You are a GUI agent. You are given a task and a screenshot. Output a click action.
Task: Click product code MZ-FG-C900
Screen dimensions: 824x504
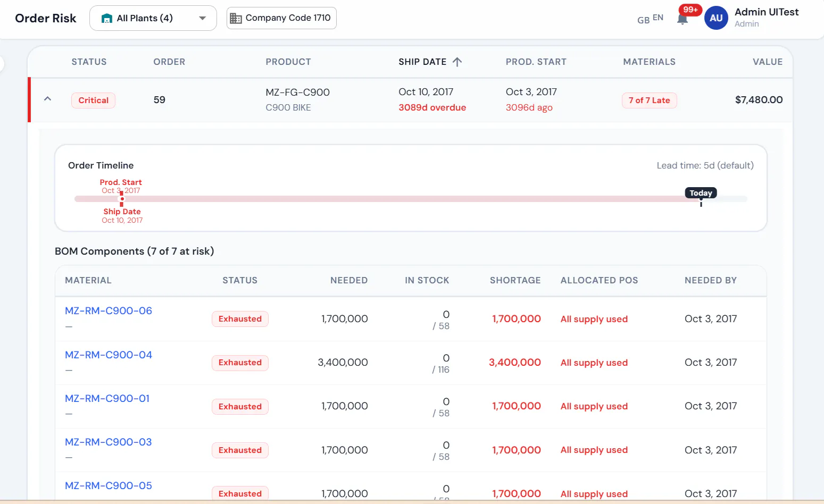pyautogui.click(x=297, y=92)
